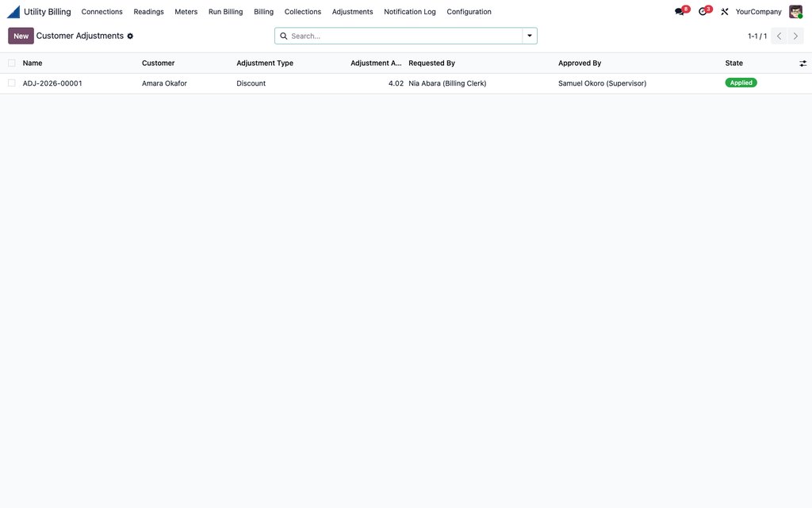Open the Meters menu
812x508 pixels.
click(186, 11)
